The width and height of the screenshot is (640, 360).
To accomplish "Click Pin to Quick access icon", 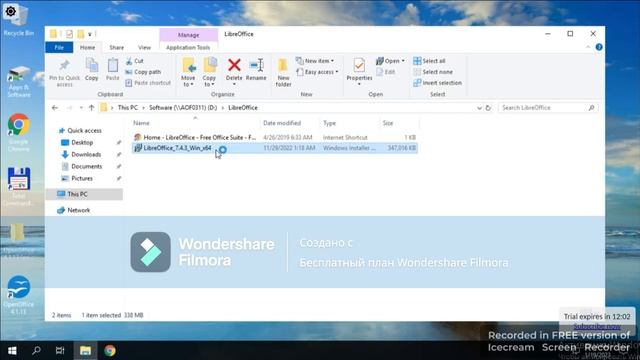I will pyautogui.click(x=64, y=65).
